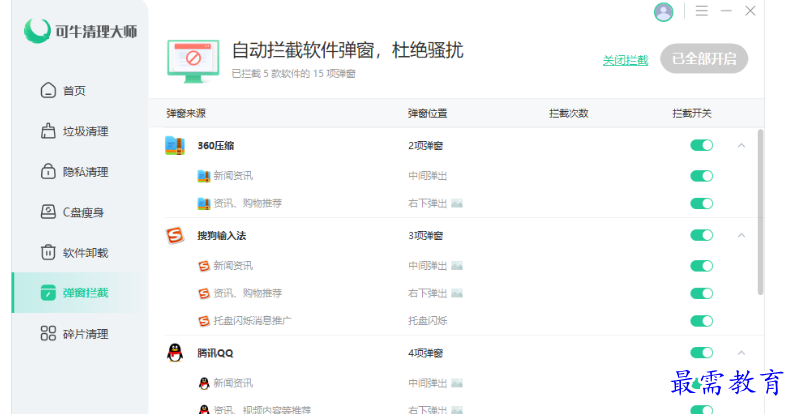
Task: Click the C盘瘦身 disk icon
Action: (48, 212)
